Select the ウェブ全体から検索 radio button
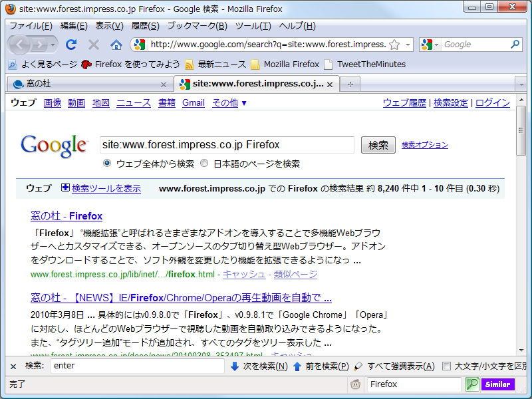532x399 pixels. pyautogui.click(x=106, y=163)
